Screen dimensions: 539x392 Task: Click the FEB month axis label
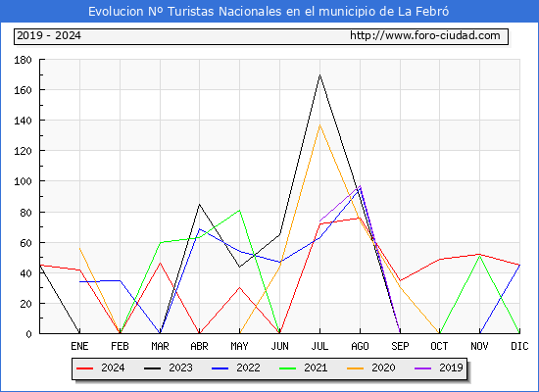point(120,346)
